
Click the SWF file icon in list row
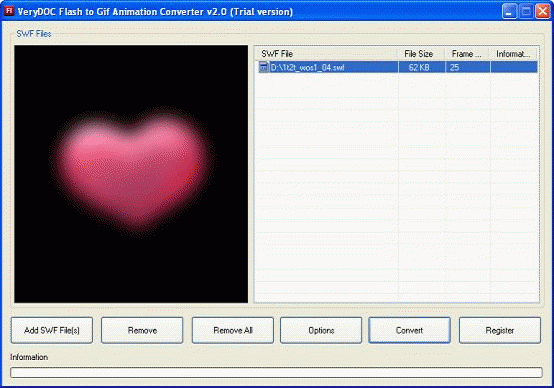tap(264, 67)
